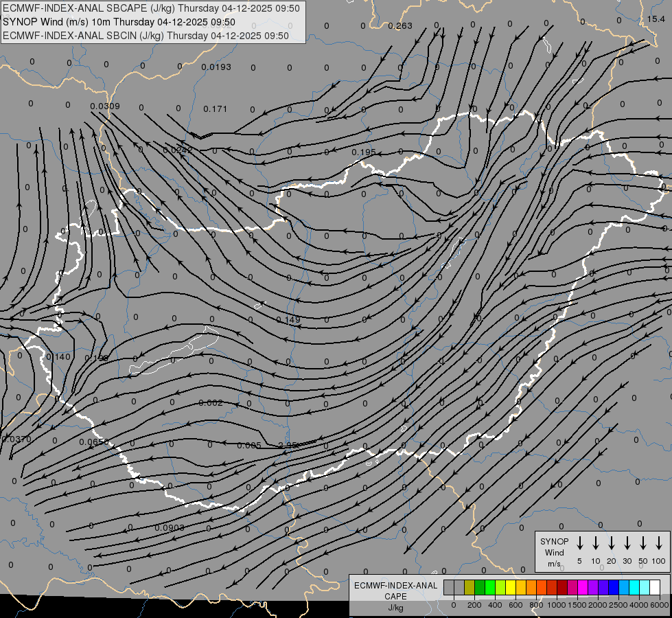Pick the pure yellow CAPE legend swatch
672x618 pixels.
(511, 587)
